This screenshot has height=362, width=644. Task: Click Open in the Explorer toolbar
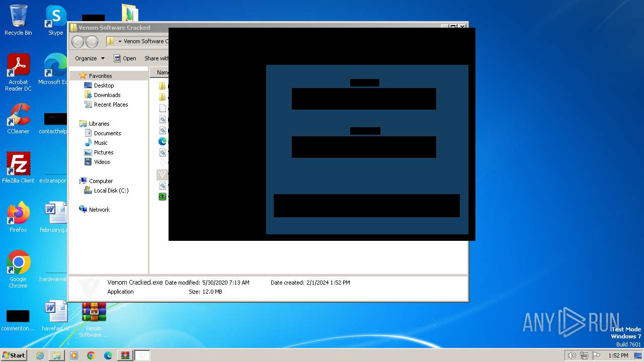(x=125, y=58)
